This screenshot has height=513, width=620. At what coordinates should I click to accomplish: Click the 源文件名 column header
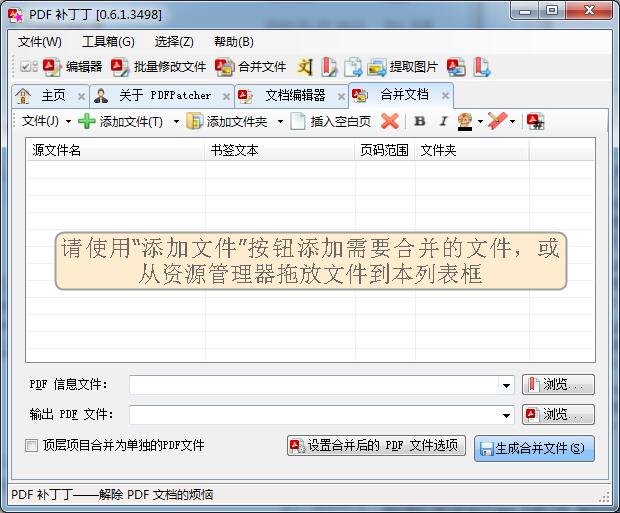[115, 150]
